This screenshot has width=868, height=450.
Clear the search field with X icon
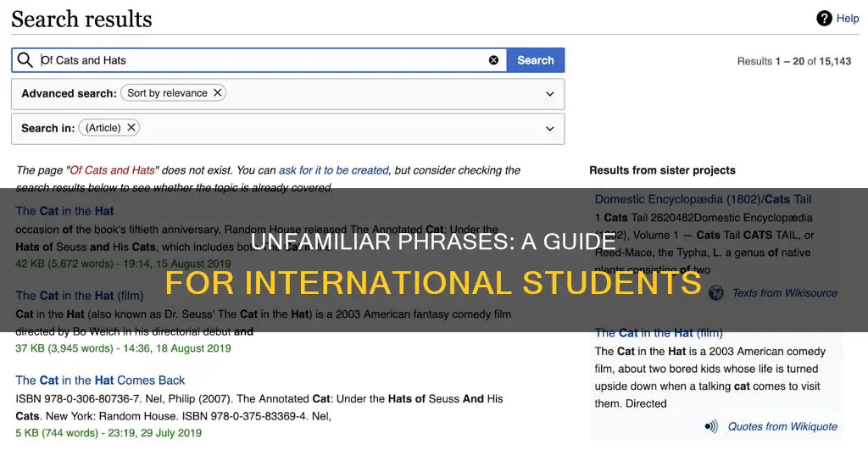tap(493, 60)
